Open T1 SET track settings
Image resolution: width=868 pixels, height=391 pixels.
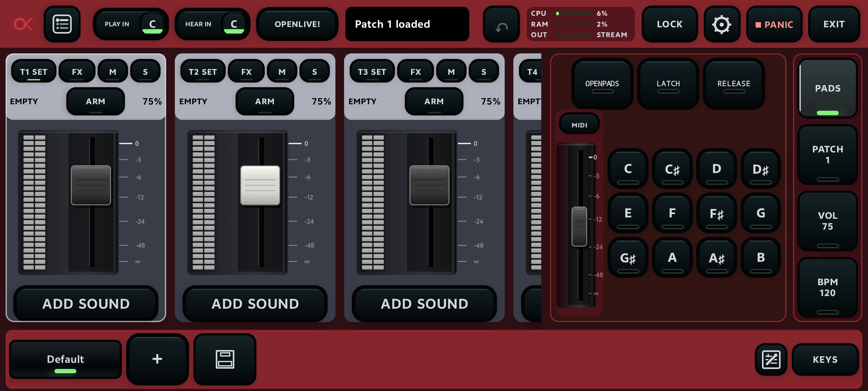[x=34, y=71]
